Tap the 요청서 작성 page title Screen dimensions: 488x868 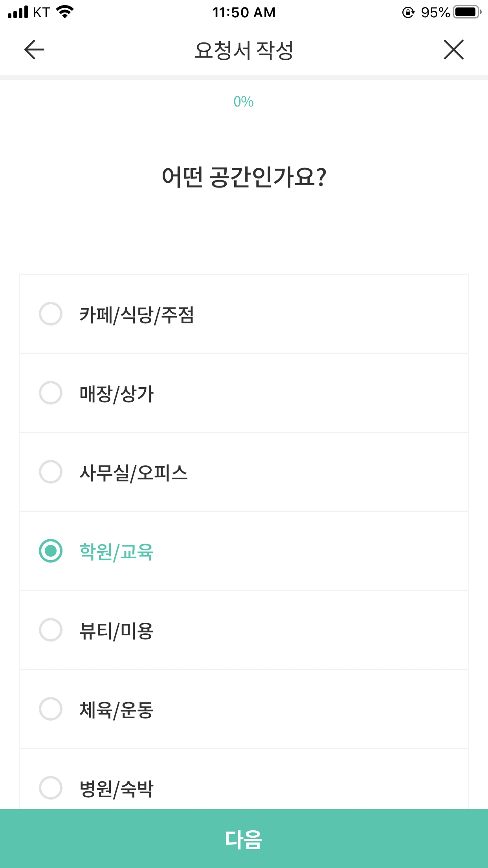click(x=244, y=50)
